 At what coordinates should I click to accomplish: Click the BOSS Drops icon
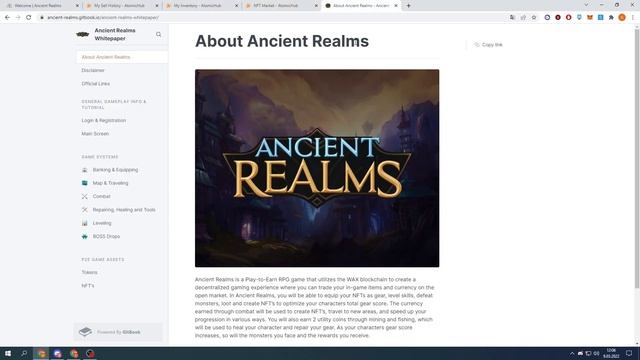(84, 237)
